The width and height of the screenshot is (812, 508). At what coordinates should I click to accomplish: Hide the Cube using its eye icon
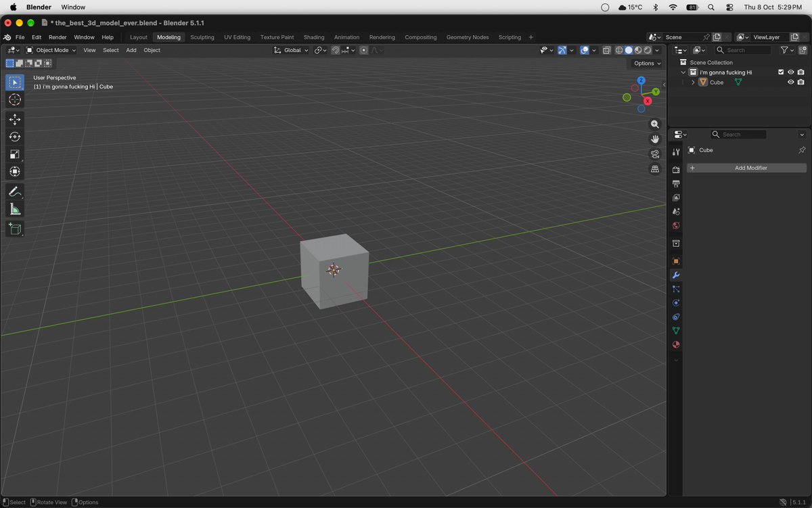click(x=790, y=83)
